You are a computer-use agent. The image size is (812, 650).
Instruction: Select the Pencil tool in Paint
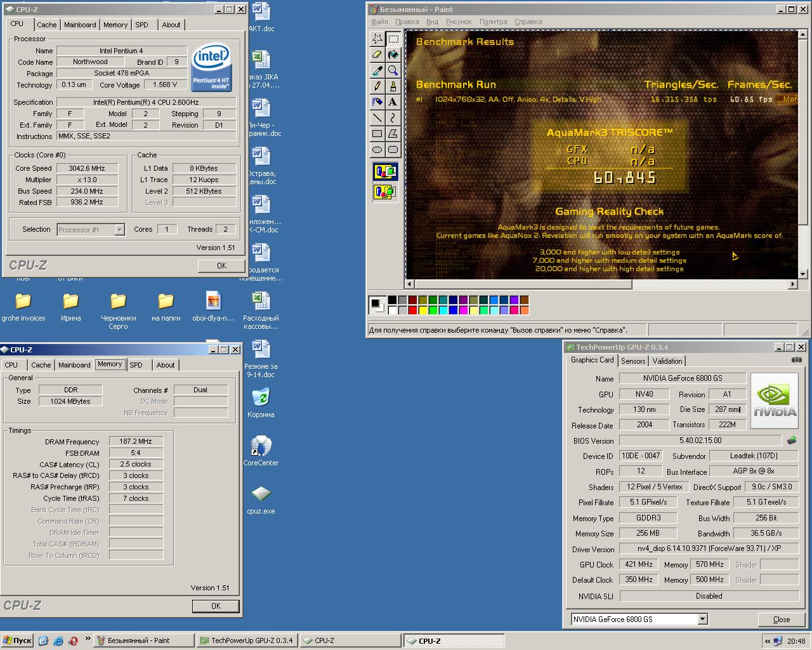coord(377,86)
